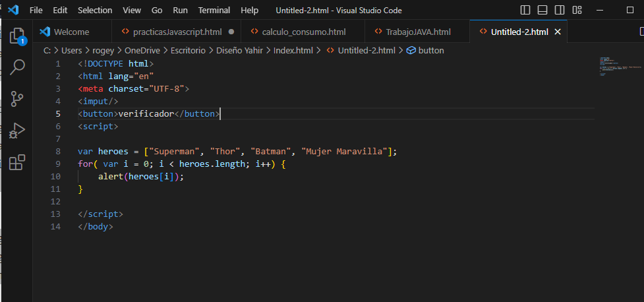Switch to TrabajoJAVA.html tab
The width and height of the screenshot is (644, 302).
pos(417,32)
